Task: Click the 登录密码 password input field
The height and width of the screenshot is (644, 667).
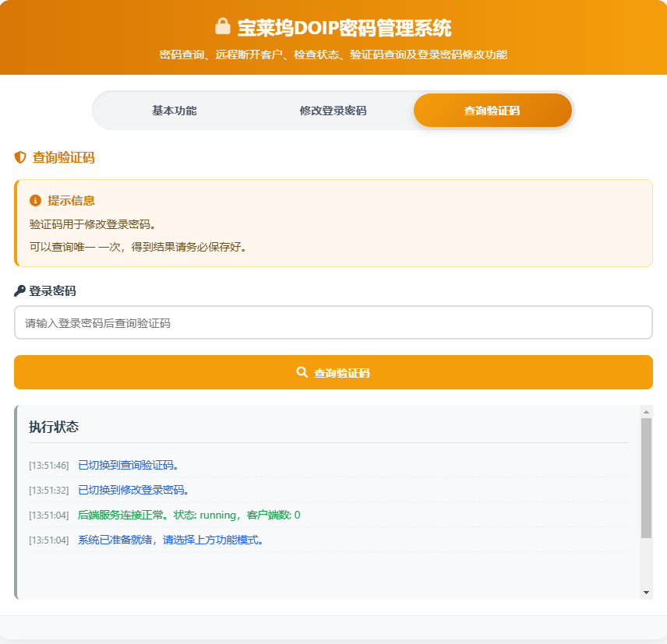Action: (333, 322)
